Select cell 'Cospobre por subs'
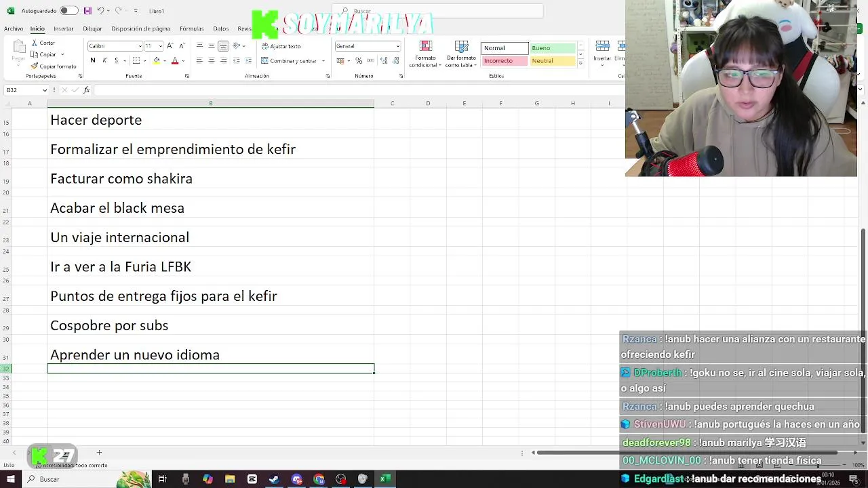 click(211, 325)
